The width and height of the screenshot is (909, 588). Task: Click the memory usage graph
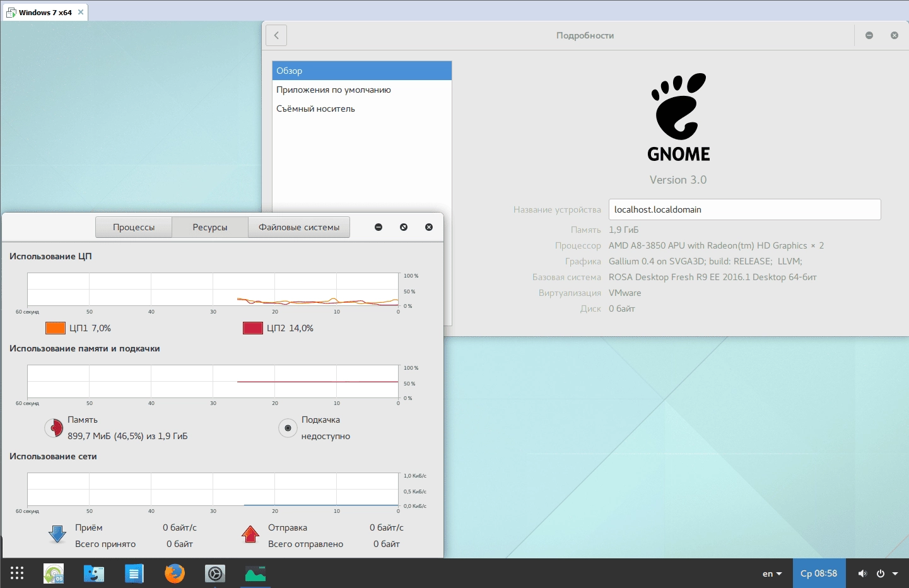click(x=213, y=382)
